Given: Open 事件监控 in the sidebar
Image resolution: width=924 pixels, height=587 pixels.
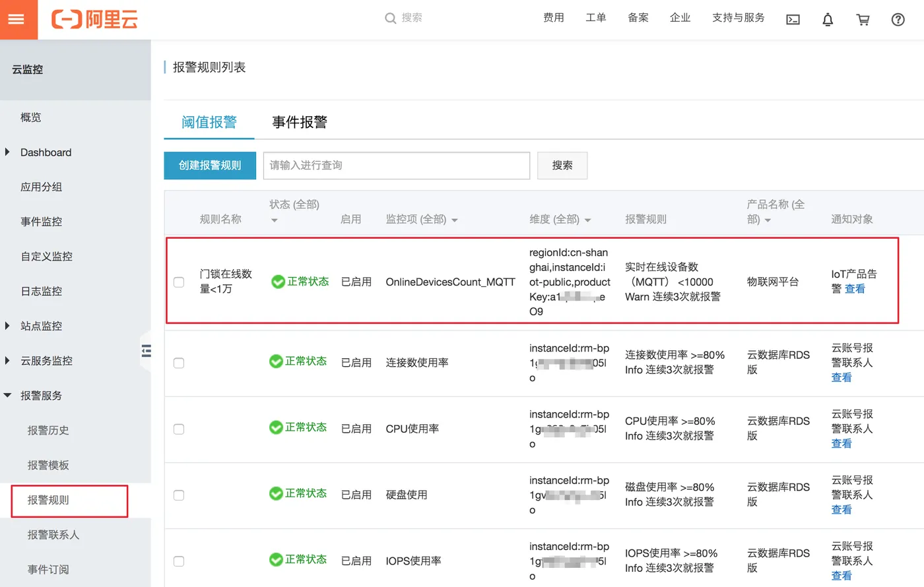Looking at the screenshot, I should coord(42,222).
